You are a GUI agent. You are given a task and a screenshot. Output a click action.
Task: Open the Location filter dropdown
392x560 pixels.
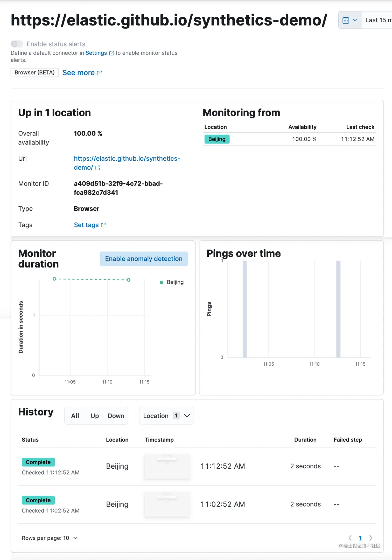coord(166,416)
